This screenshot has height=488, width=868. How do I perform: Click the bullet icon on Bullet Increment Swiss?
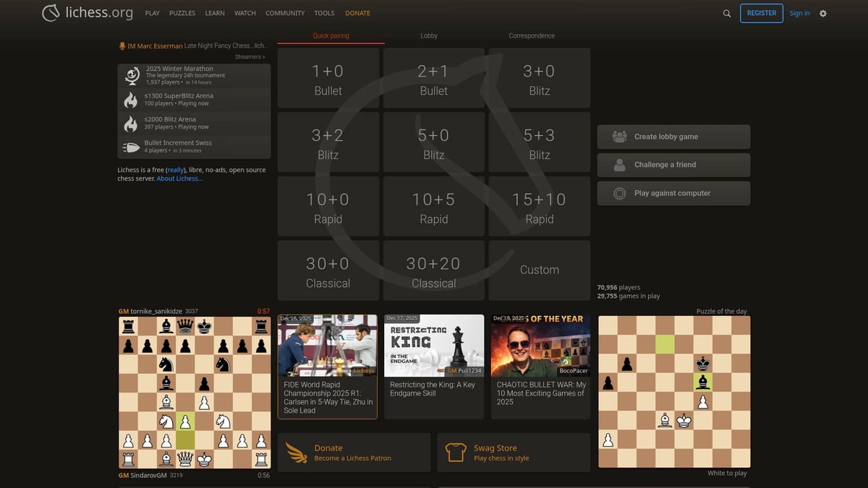[131, 147]
